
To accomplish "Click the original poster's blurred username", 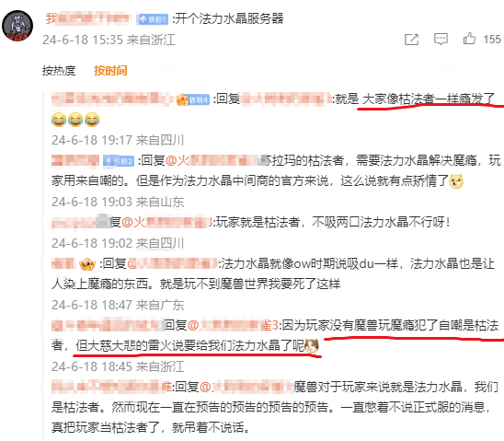I will pos(88,18).
